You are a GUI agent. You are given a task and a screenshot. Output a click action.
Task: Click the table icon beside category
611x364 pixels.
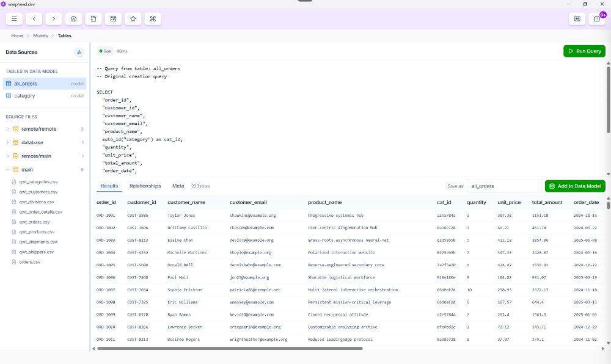(9, 96)
